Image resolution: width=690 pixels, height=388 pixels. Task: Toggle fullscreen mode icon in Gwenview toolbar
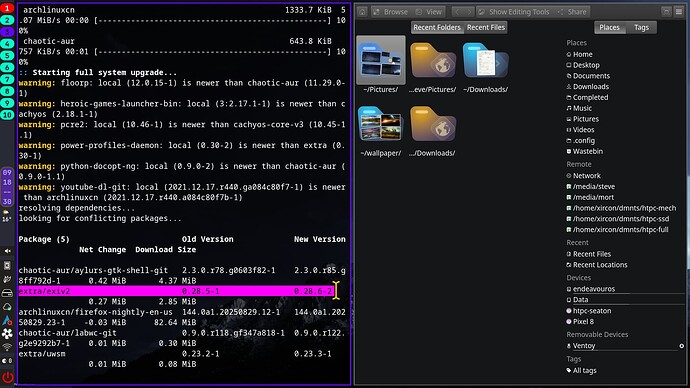[x=666, y=12]
